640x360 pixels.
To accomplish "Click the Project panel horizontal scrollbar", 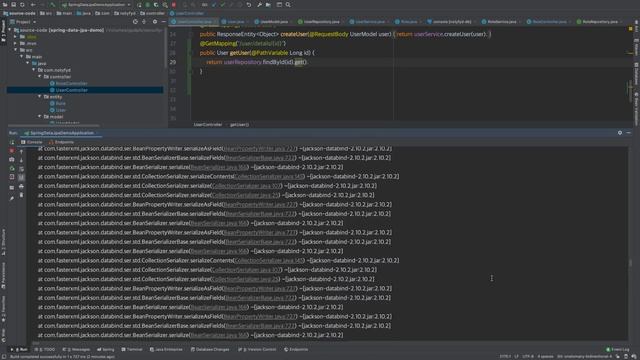I will tap(53, 125).
